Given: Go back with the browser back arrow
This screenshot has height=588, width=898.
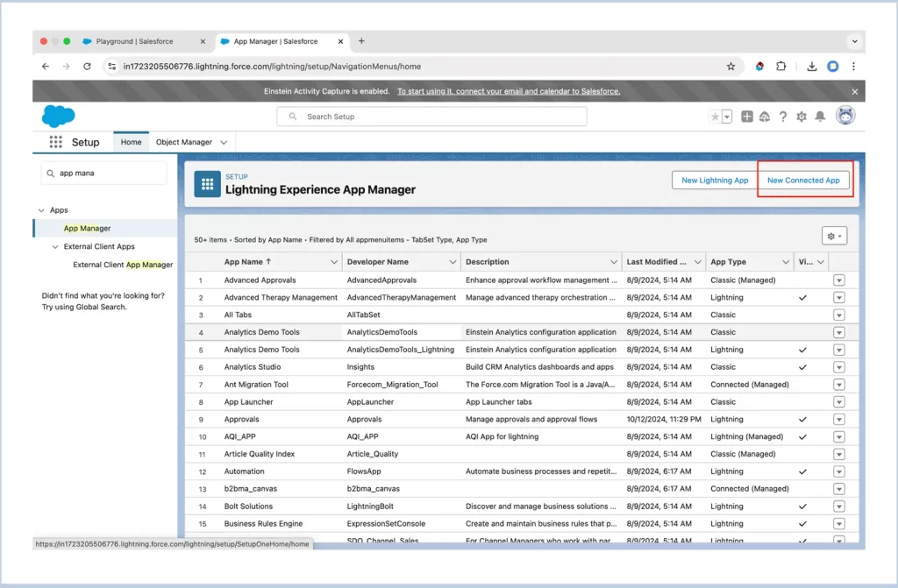Looking at the screenshot, I should coord(46,67).
